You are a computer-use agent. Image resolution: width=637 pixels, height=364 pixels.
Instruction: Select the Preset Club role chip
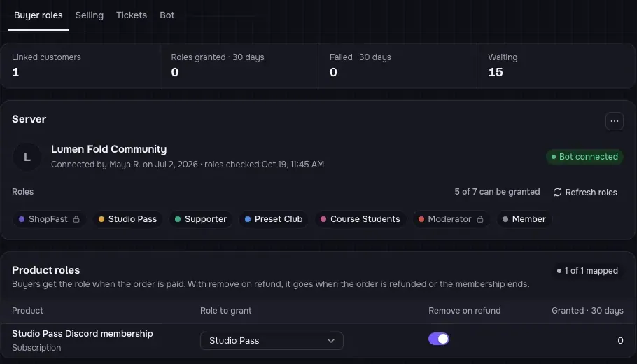coord(274,219)
